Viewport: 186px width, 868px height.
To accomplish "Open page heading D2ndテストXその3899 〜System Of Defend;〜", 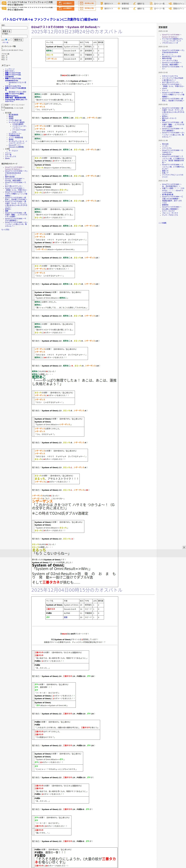I will pos(66,27).
